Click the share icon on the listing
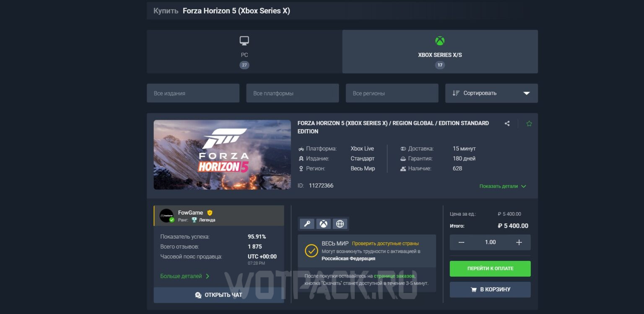The height and width of the screenshot is (314, 644). tap(507, 124)
